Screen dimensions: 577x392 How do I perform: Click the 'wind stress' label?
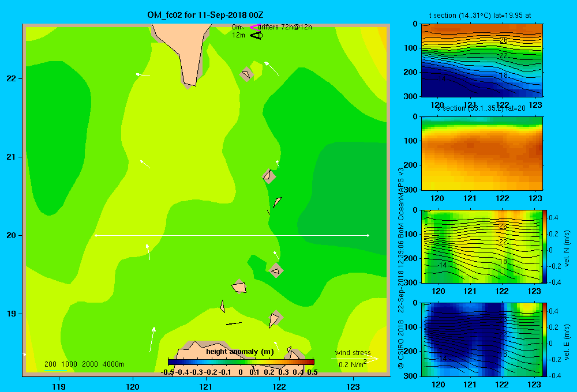[353, 353]
